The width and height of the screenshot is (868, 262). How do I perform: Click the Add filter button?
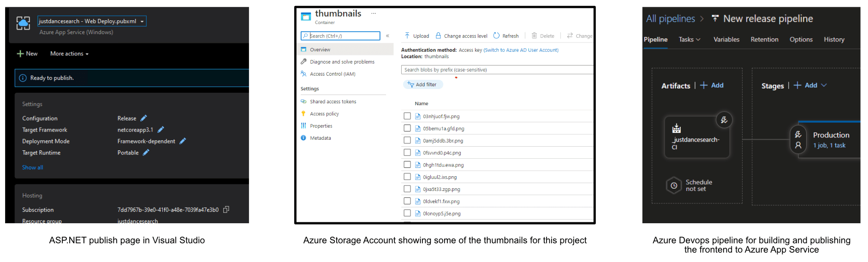[x=422, y=84]
